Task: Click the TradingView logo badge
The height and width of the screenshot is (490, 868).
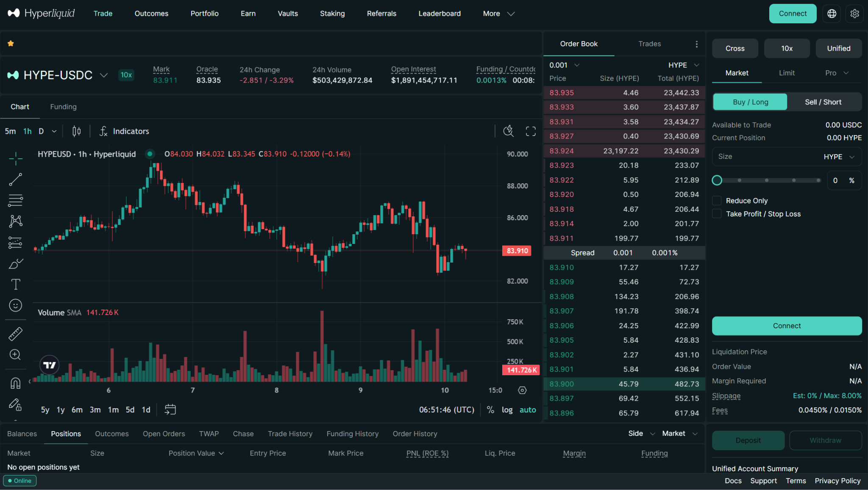Action: (x=50, y=365)
